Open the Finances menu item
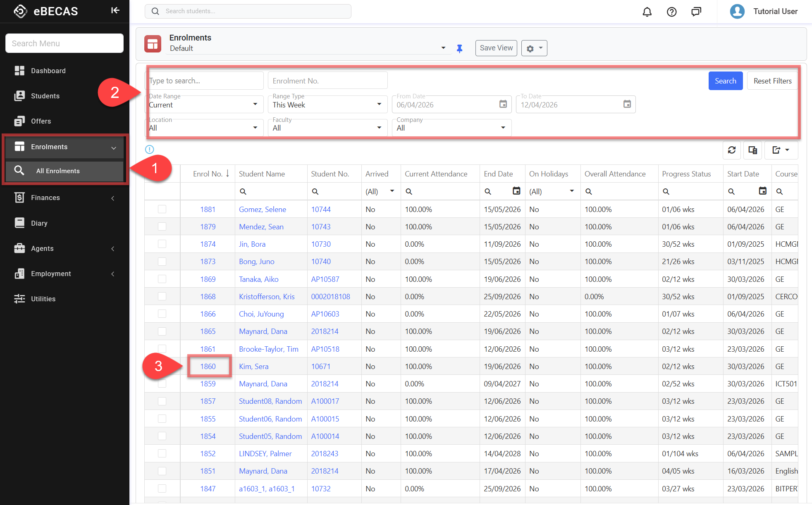This screenshot has width=812, height=505. (45, 198)
